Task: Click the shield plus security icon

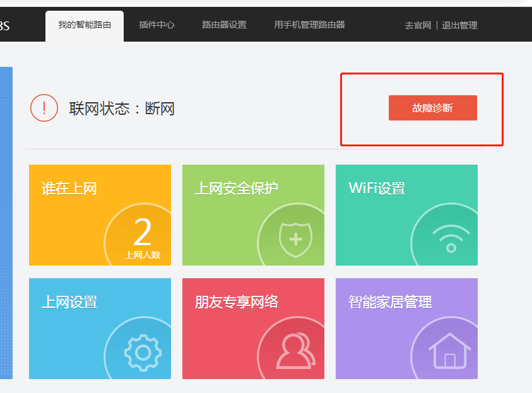Action: (x=295, y=239)
